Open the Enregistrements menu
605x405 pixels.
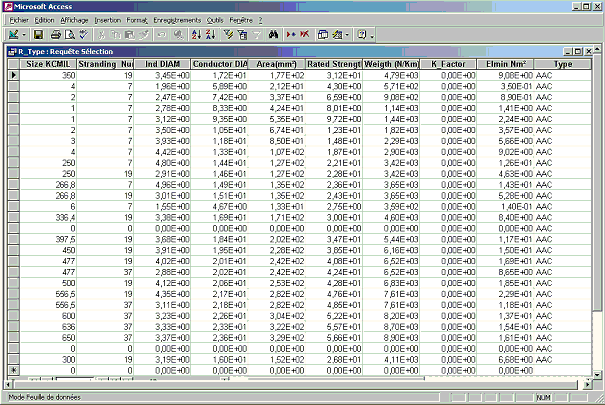pos(177,20)
